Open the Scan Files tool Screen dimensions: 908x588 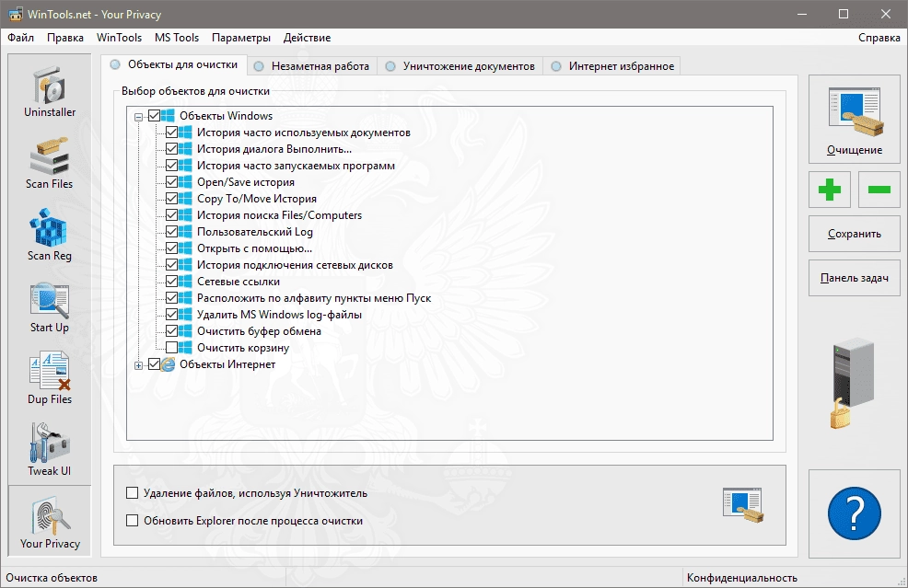click(x=49, y=163)
